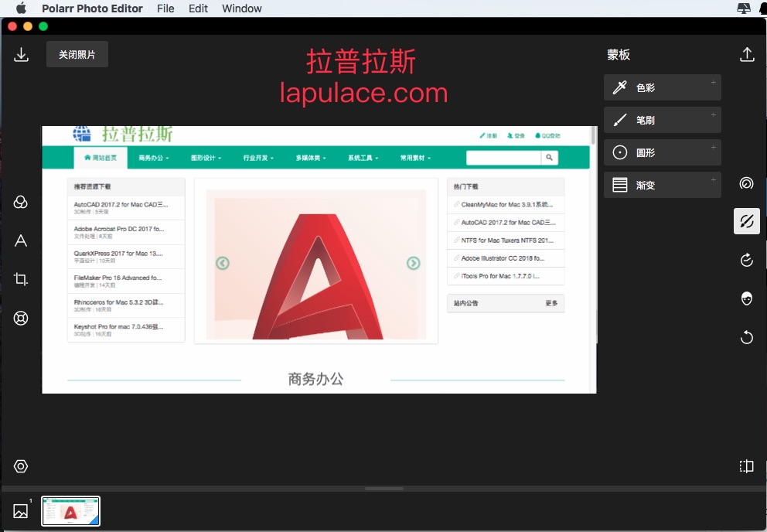Click the dropper icon beside 色彩
The width and height of the screenshot is (767, 532).
click(x=620, y=87)
